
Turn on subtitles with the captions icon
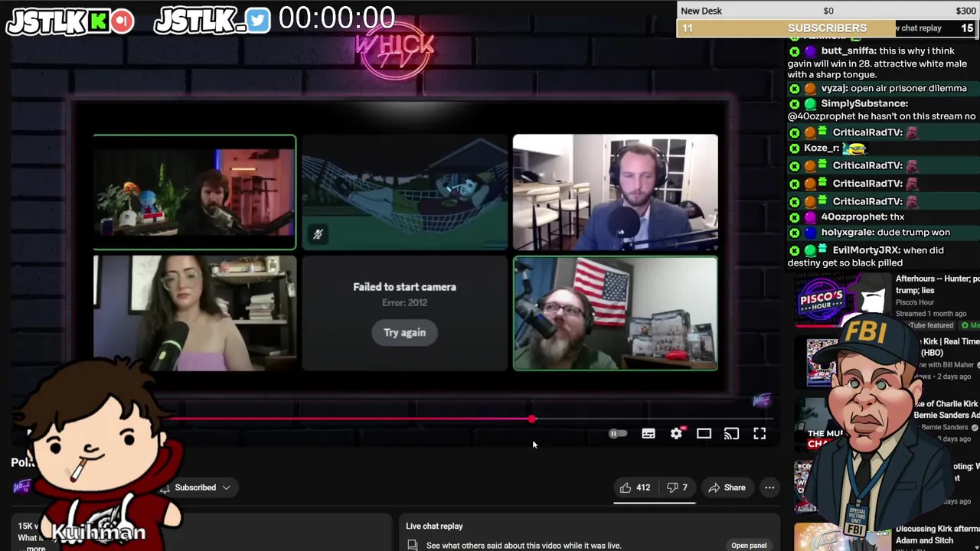coord(648,434)
